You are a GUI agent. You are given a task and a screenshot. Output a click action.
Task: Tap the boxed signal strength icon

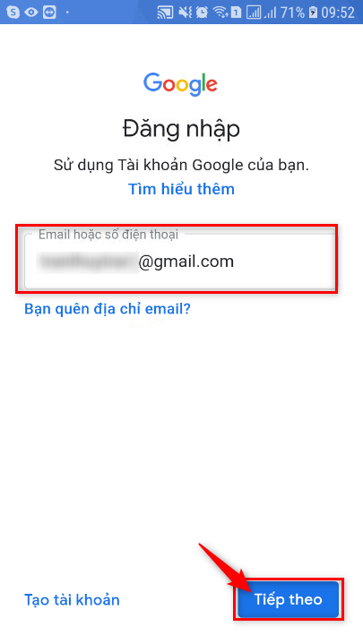pyautogui.click(x=254, y=13)
